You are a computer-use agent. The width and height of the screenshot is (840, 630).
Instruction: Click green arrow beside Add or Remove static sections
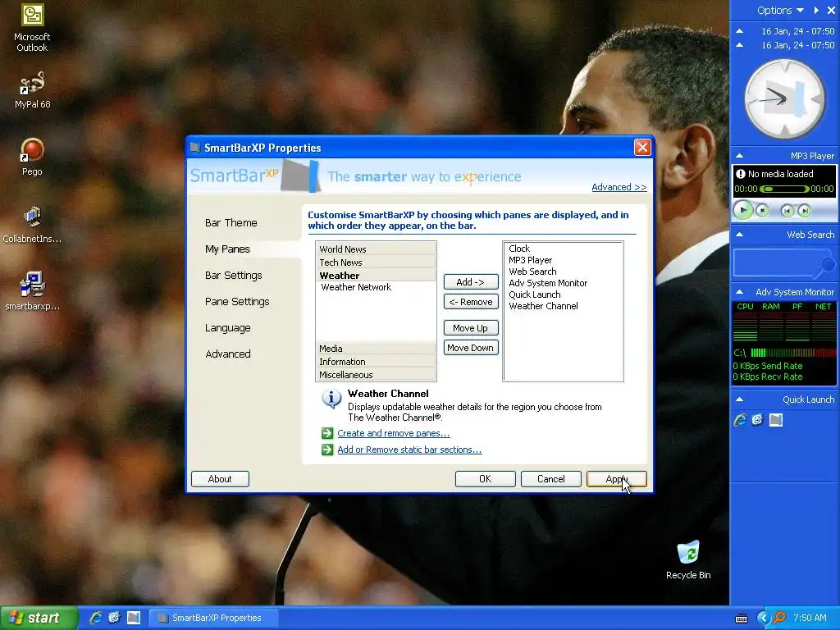point(327,450)
